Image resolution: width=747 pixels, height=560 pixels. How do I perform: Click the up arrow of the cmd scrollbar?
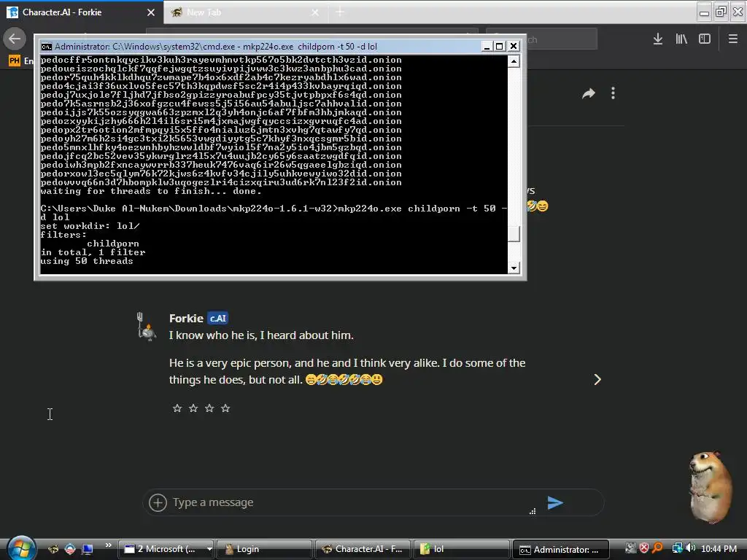(514, 61)
